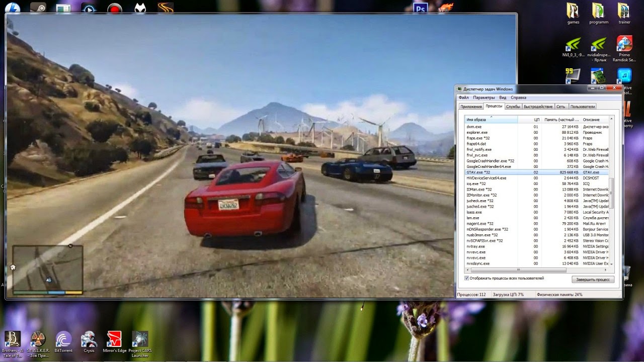Screen dimensions: 644x362
Task: Switch to the Процессы tab
Action: [494, 106]
